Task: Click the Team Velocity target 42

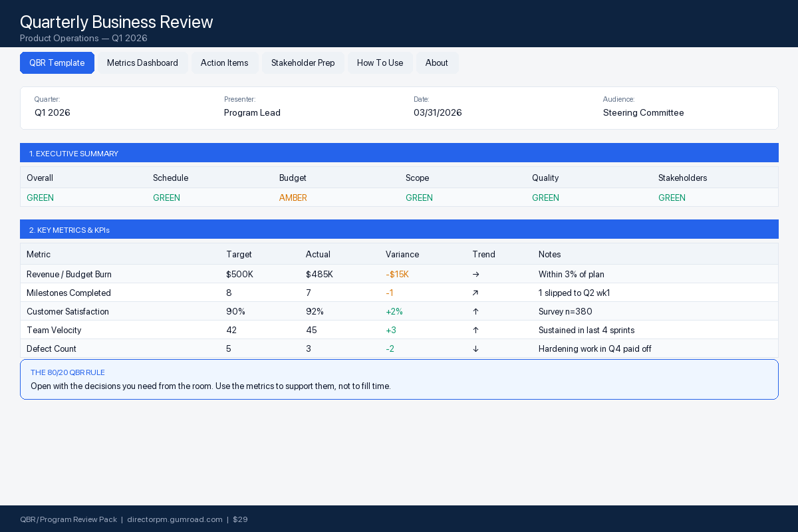Action: pyautogui.click(x=231, y=330)
